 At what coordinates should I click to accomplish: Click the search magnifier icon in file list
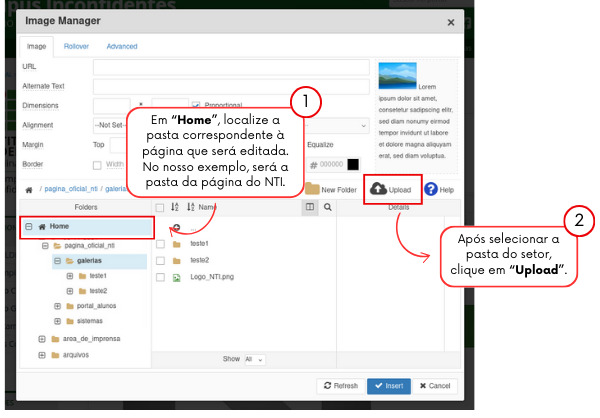[x=327, y=207]
